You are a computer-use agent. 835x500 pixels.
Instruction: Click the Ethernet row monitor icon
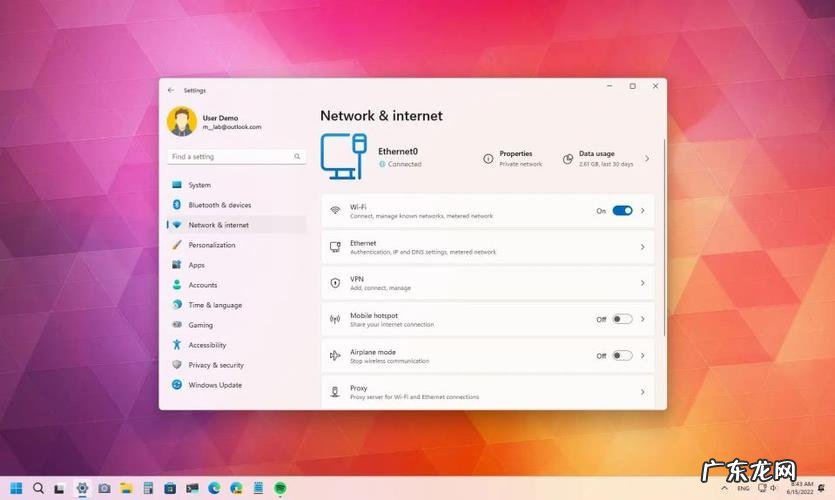click(335, 247)
